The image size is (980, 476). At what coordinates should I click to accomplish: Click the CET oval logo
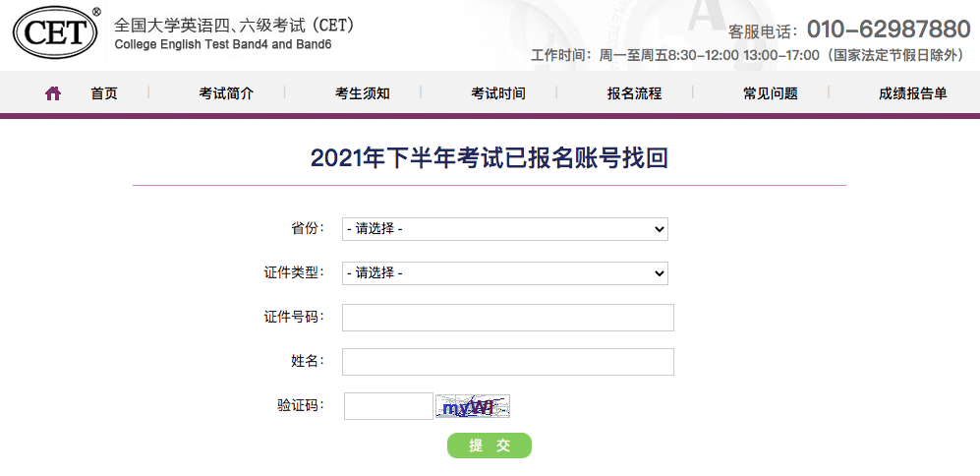coord(55,31)
